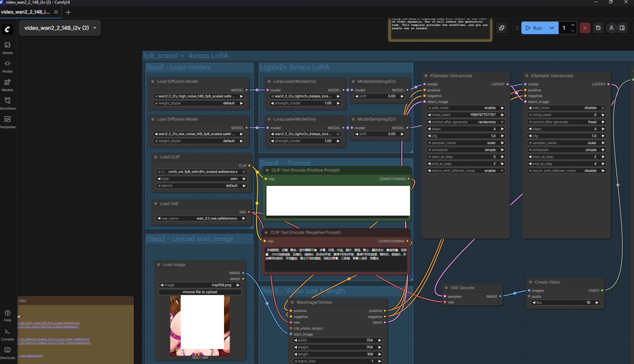The width and height of the screenshot is (634, 364).
Task: Decrease the run batch count
Action: (573, 31)
